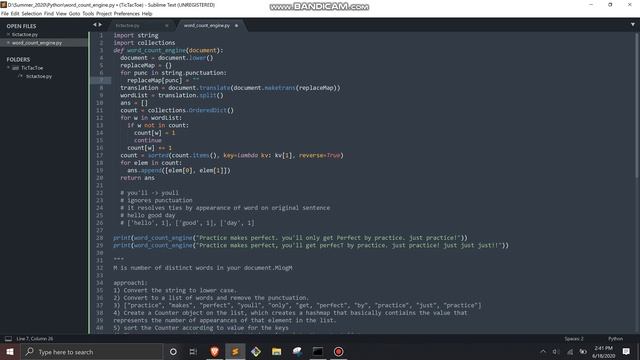Open app icon left of terminal on taskbar
This screenshot has width=640, height=360.
click(297, 351)
